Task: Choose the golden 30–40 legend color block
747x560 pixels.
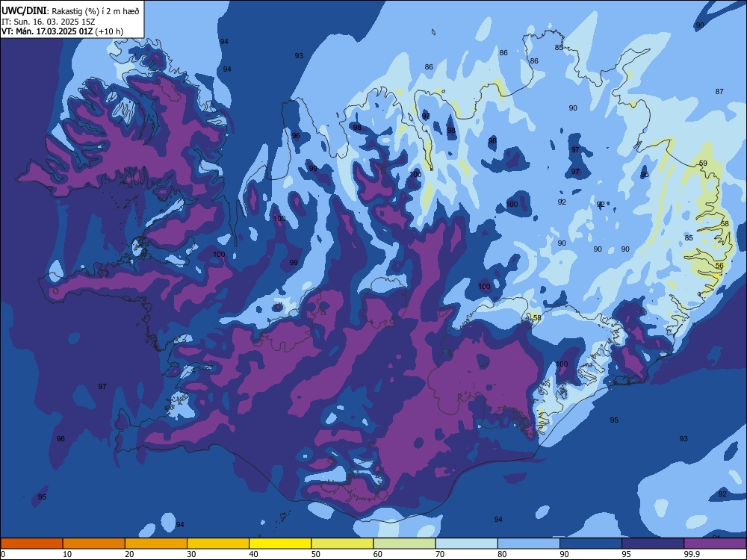Action: pyautogui.click(x=218, y=544)
